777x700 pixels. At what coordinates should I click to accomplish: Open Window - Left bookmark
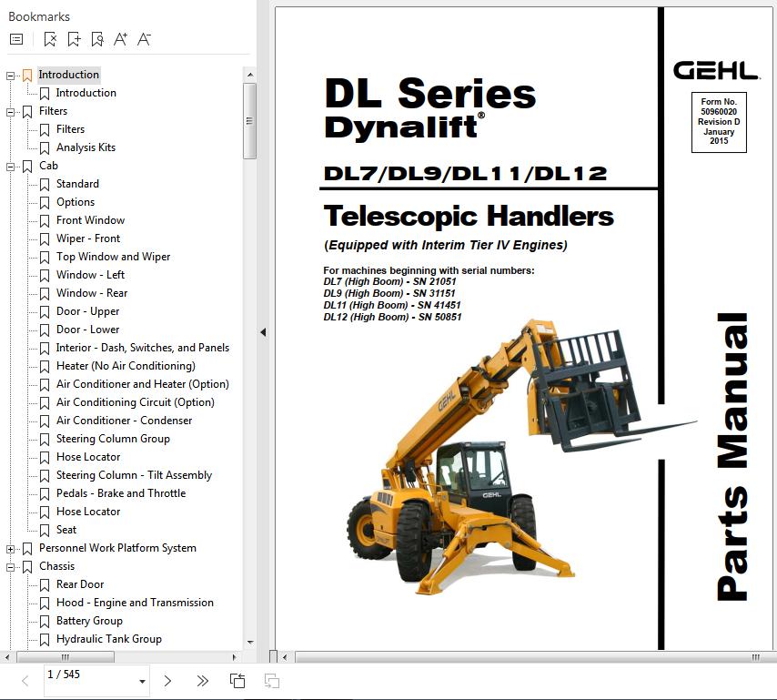point(91,275)
